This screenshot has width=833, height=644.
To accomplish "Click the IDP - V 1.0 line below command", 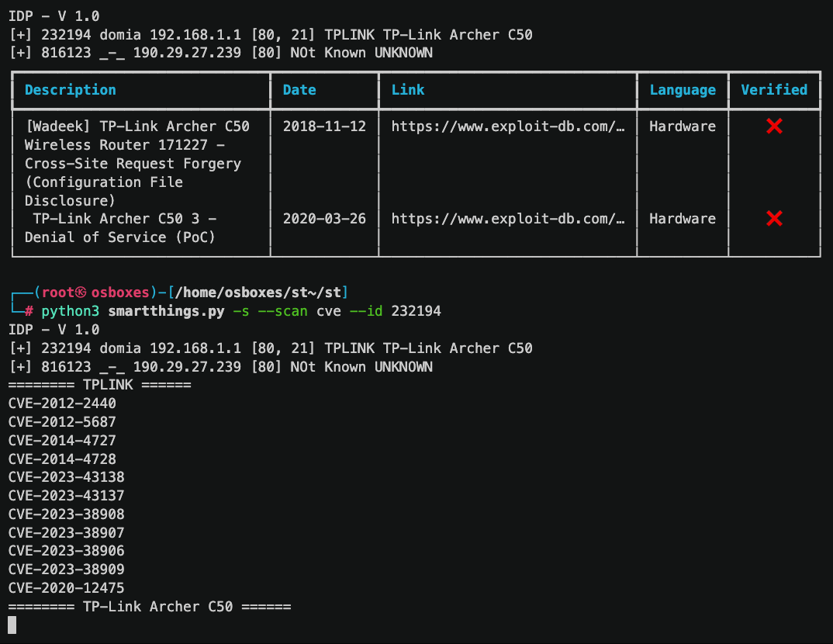I will pyautogui.click(x=54, y=330).
